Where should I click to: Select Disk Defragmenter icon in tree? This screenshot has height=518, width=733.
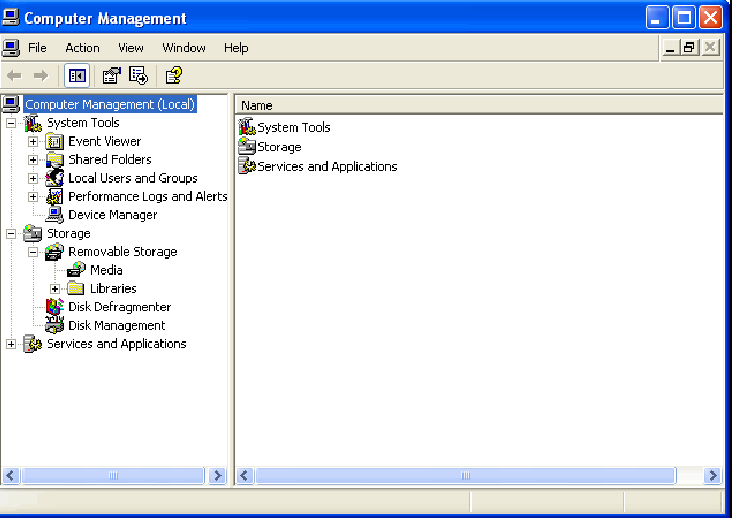[x=55, y=307]
